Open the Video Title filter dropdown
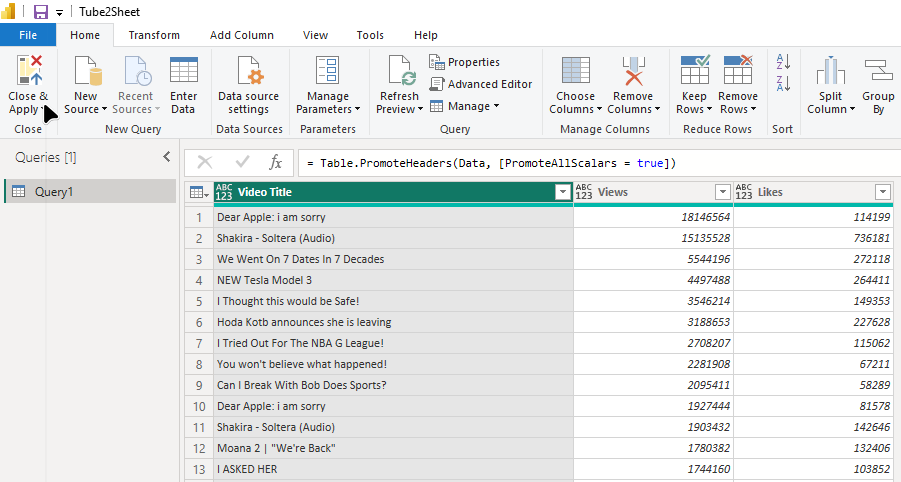Image resolution: width=901 pixels, height=482 pixels. tap(563, 192)
